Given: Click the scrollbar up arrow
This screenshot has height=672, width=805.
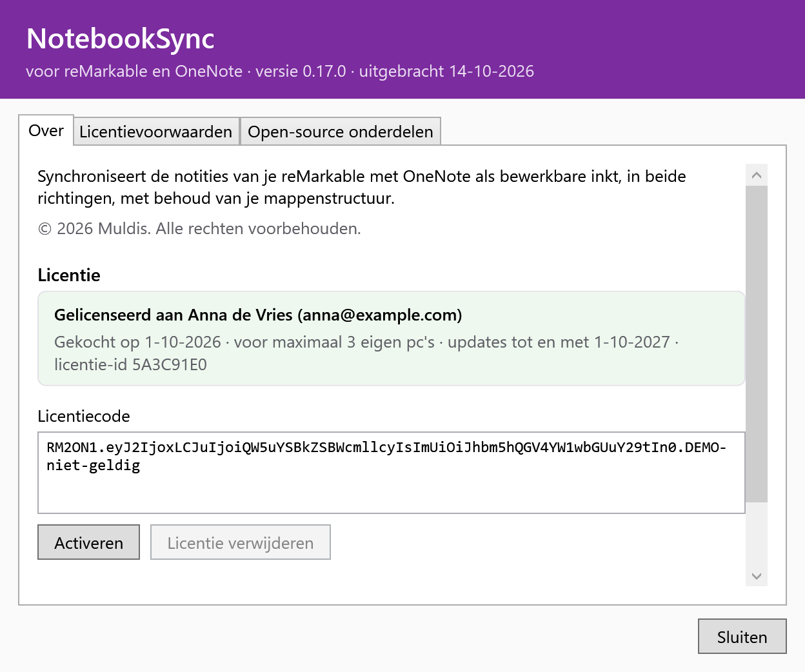Looking at the screenshot, I should [x=757, y=175].
